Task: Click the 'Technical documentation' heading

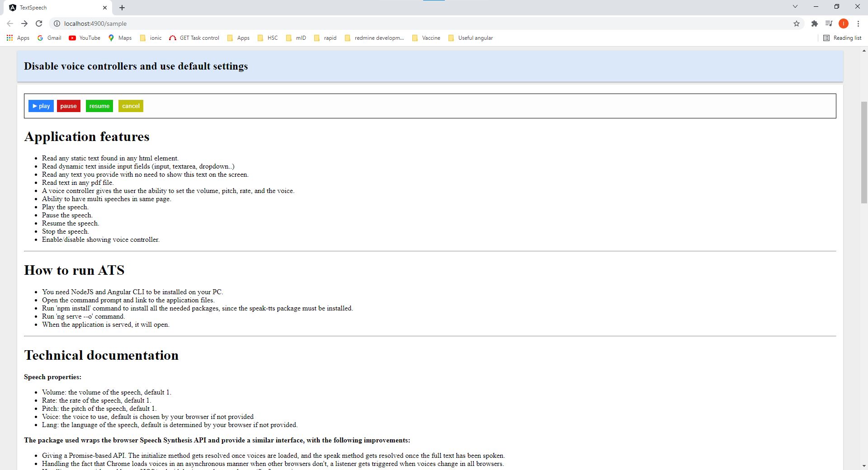Action: [x=101, y=355]
